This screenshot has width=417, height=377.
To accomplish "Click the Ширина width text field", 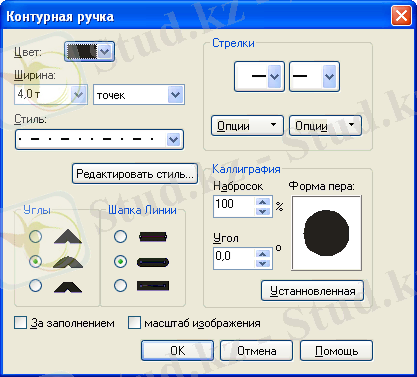I will pyautogui.click(x=43, y=95).
